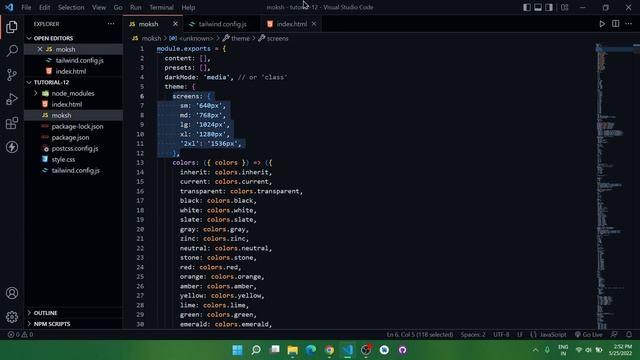This screenshot has width=640, height=360.
Task: Open package.json in the file tree
Action: [x=70, y=137]
